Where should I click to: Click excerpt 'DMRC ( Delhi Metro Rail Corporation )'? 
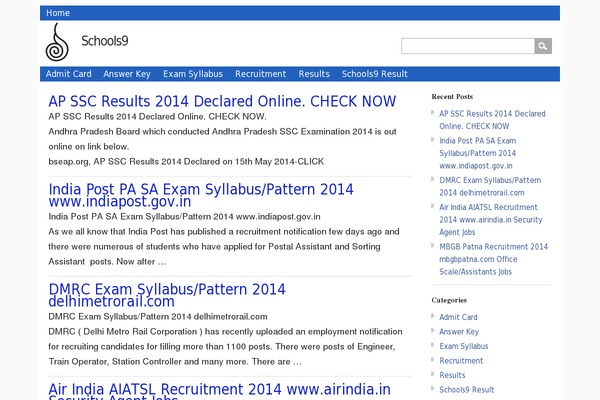pos(126,331)
